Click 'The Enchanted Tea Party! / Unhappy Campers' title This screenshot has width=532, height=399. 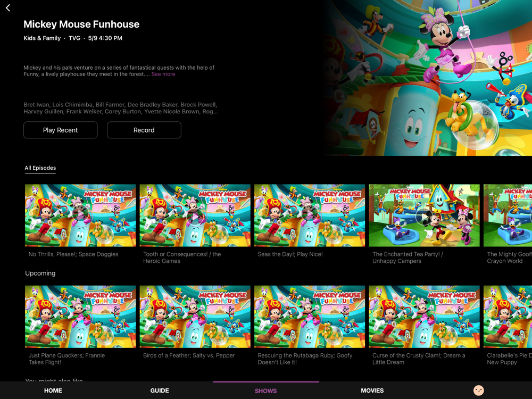(x=408, y=257)
